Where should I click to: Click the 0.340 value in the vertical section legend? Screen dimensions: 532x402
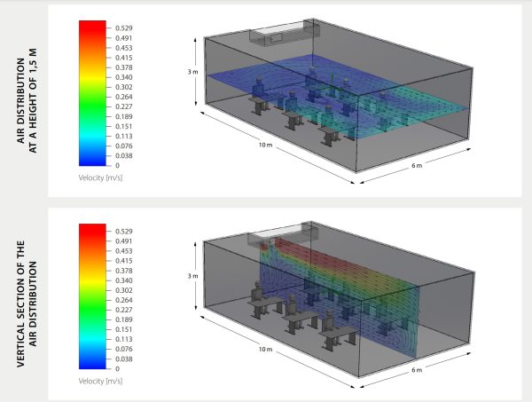124,280
